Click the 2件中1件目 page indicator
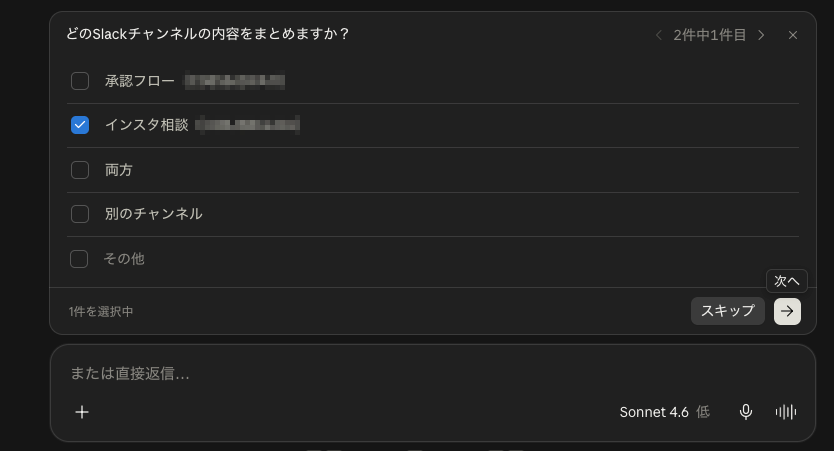The height and width of the screenshot is (451, 834). 710,35
